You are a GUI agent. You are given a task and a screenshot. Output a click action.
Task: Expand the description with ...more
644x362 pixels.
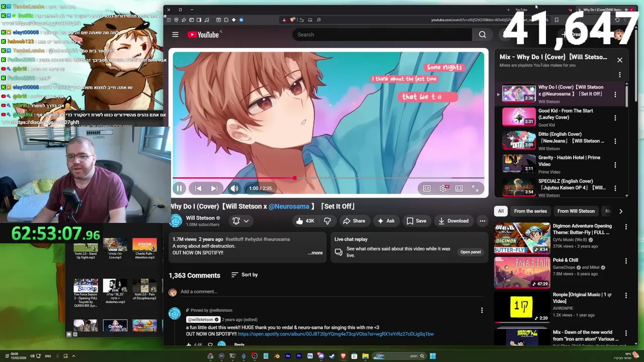coord(315,253)
